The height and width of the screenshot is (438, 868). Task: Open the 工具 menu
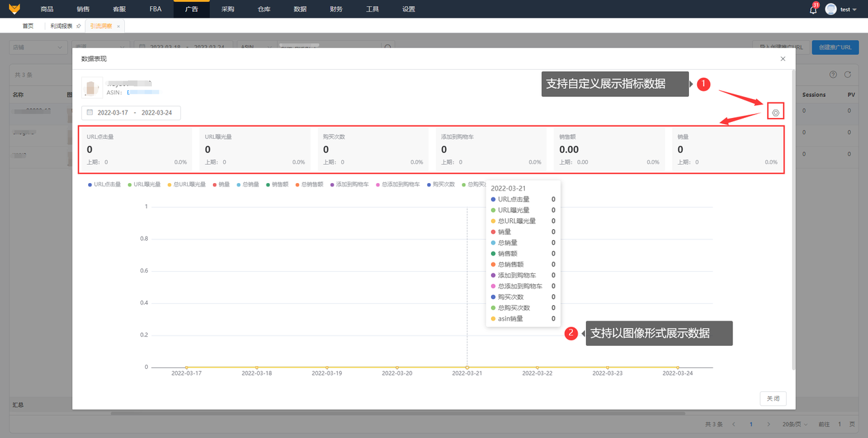[x=372, y=9]
